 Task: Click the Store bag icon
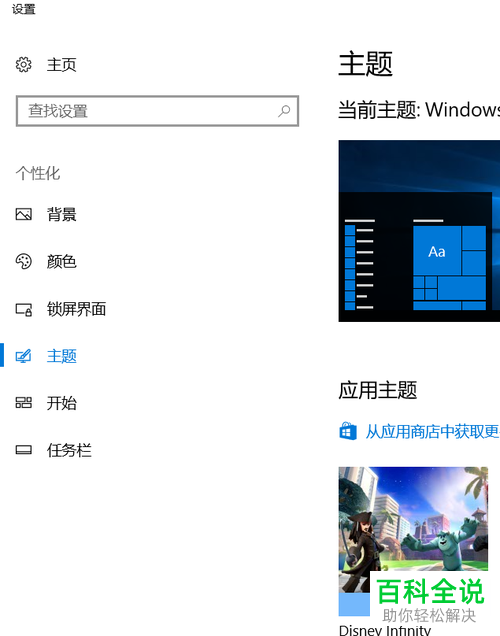348,431
